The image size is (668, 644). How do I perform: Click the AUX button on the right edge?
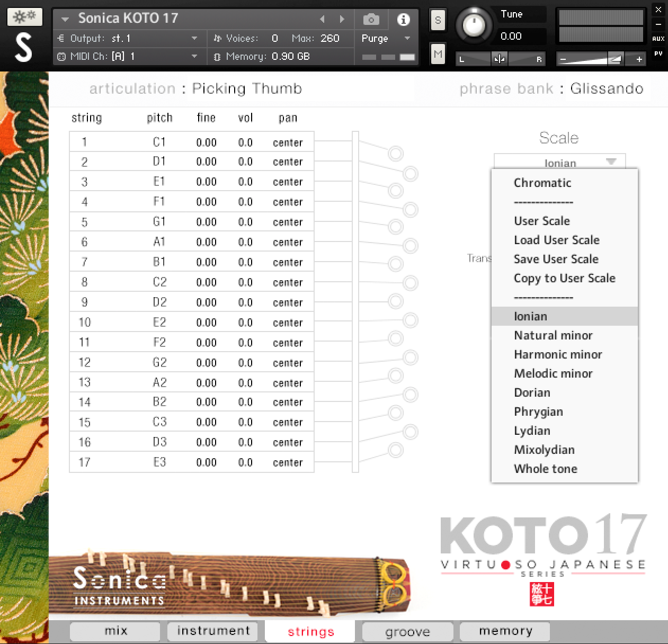pos(658,38)
